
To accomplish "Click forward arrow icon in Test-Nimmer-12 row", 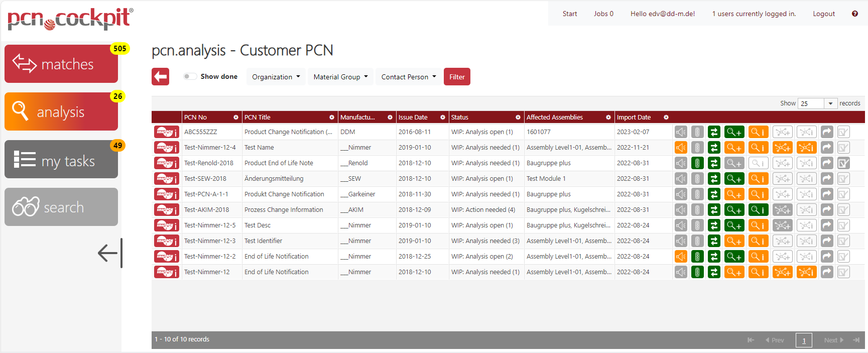I will click(827, 272).
